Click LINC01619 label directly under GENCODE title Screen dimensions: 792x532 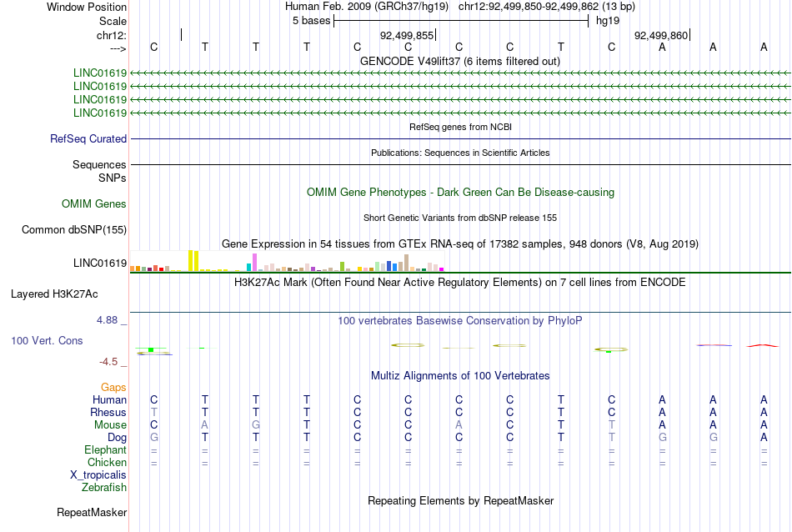tap(100, 73)
